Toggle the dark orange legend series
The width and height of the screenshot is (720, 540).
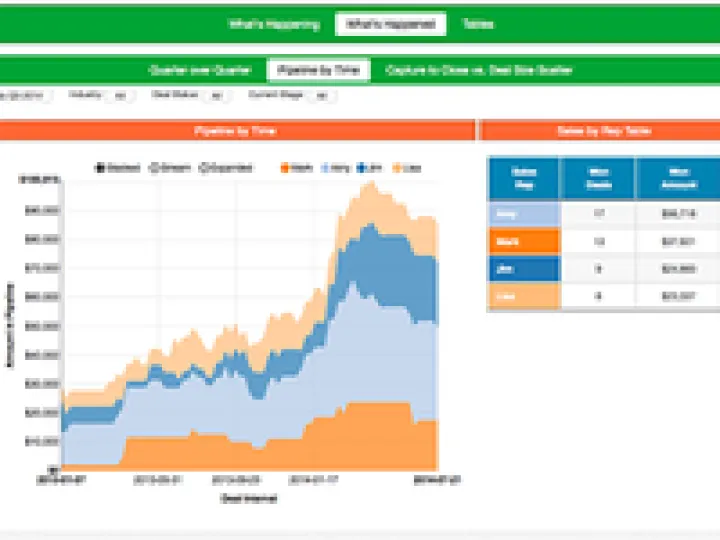(x=297, y=168)
